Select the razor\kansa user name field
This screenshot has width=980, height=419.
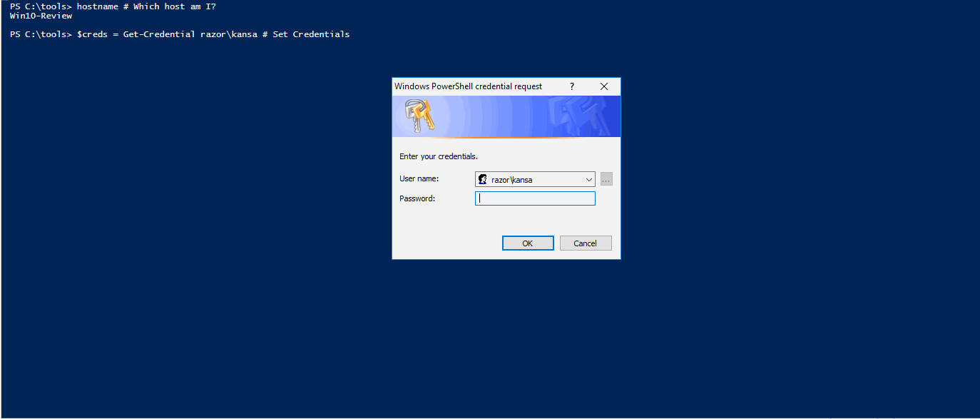tap(535, 179)
